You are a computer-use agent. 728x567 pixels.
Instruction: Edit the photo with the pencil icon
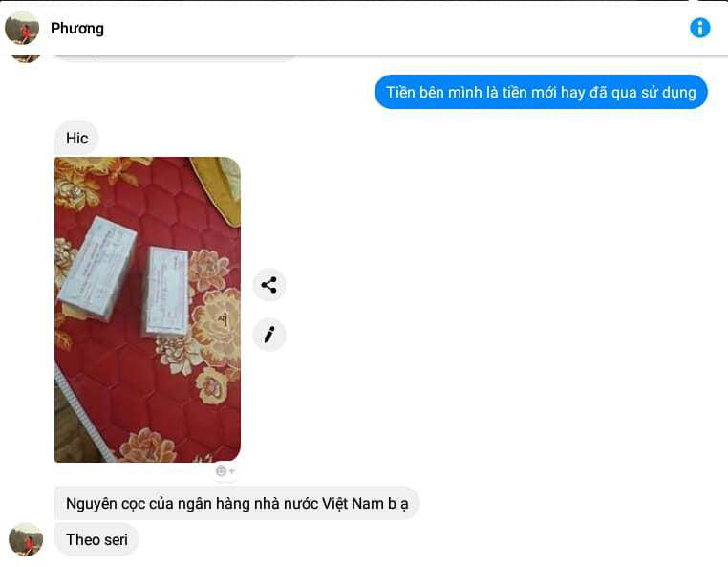tap(268, 334)
